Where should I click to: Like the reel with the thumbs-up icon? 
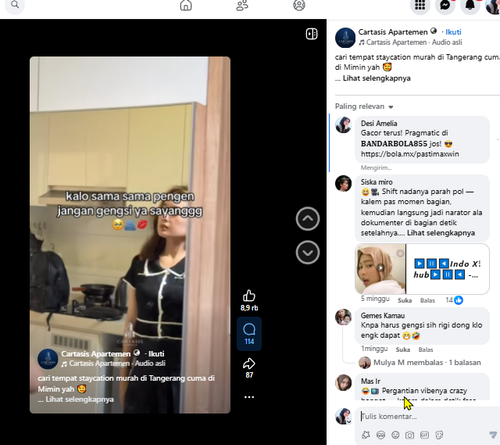(x=249, y=296)
